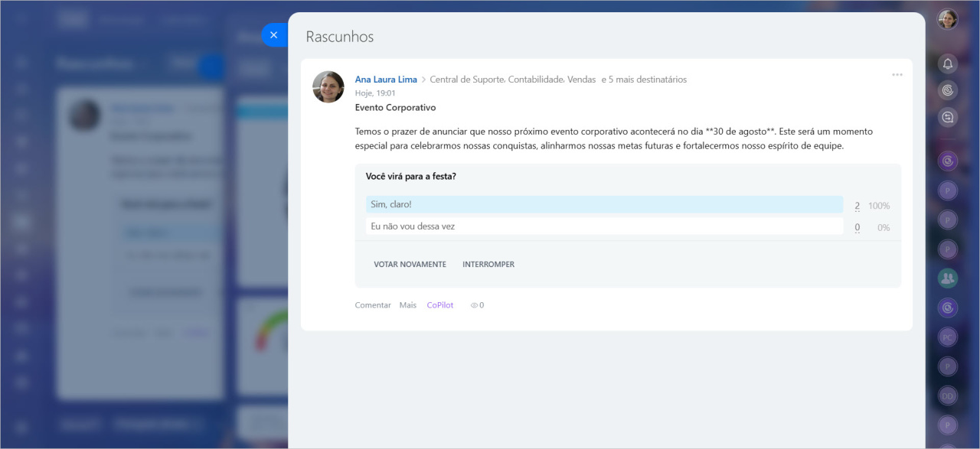
Task: Click the green group chat icon in sidebar
Action: [948, 278]
